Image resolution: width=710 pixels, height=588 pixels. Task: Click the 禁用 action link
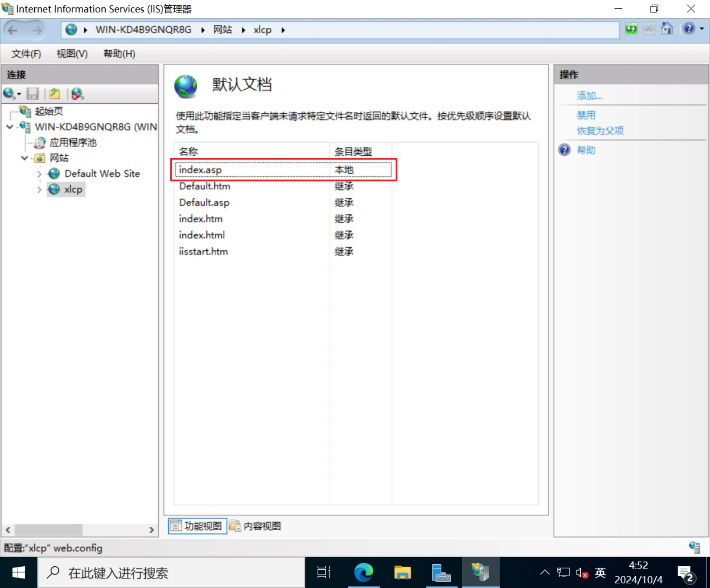click(586, 115)
